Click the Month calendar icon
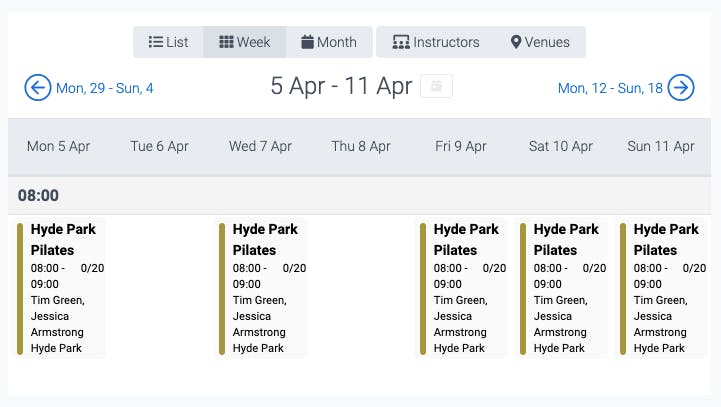 click(x=307, y=42)
